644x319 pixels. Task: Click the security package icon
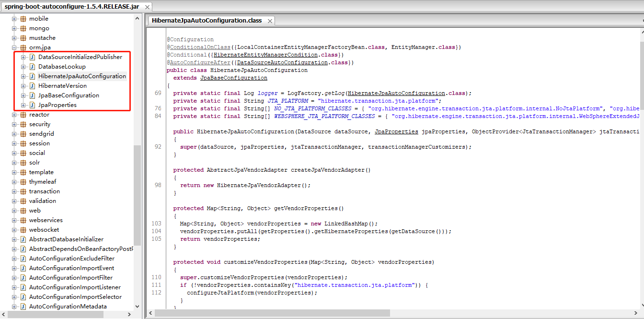coord(23,124)
